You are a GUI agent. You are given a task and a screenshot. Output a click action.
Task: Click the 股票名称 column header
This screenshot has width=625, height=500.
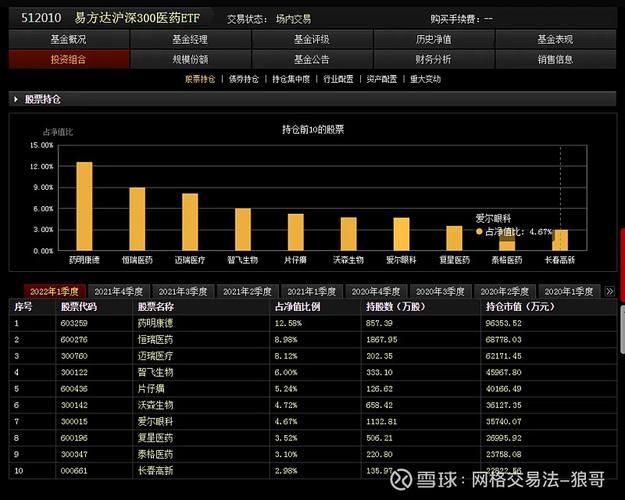pos(155,307)
